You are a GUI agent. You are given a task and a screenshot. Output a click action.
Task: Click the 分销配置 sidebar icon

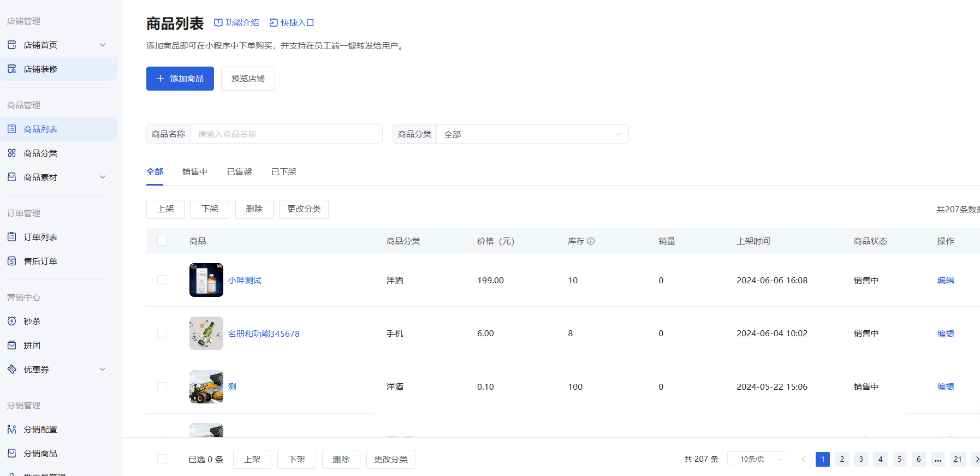(11, 429)
